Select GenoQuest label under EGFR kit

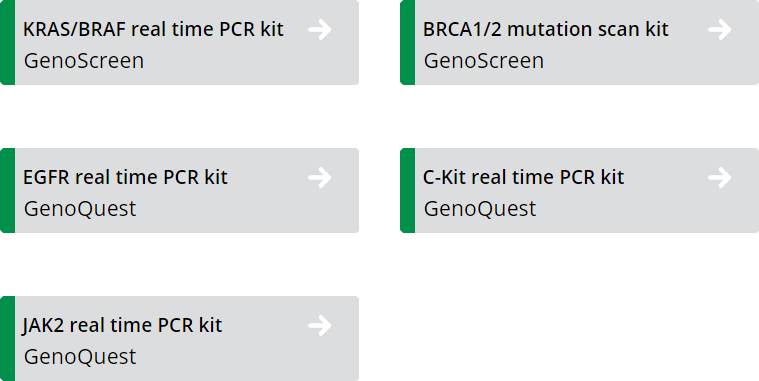click(x=80, y=209)
